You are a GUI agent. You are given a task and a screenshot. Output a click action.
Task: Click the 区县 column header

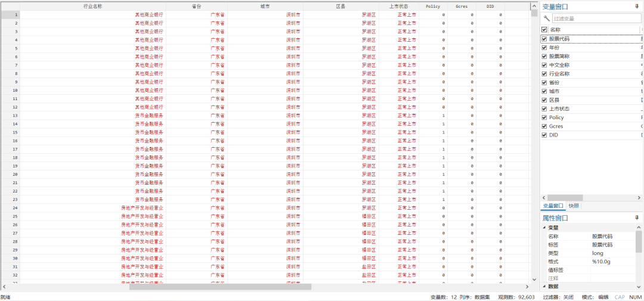click(341, 6)
